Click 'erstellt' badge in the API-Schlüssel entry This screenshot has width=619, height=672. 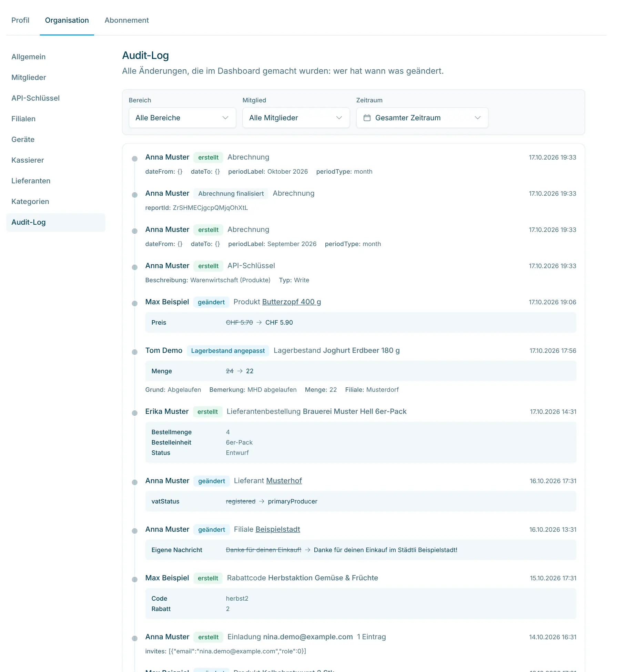pos(208,266)
